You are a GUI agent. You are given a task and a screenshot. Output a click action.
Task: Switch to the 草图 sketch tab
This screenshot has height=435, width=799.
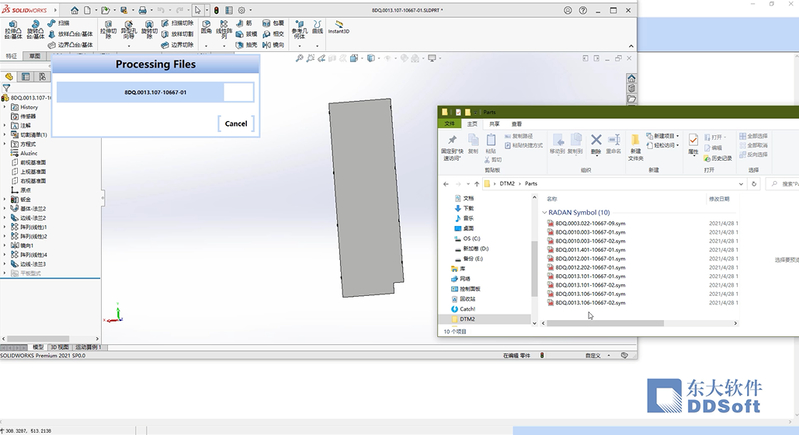35,57
